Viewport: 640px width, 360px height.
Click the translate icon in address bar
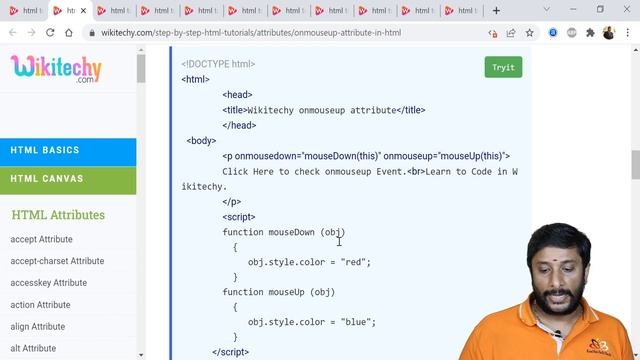pos(493,33)
